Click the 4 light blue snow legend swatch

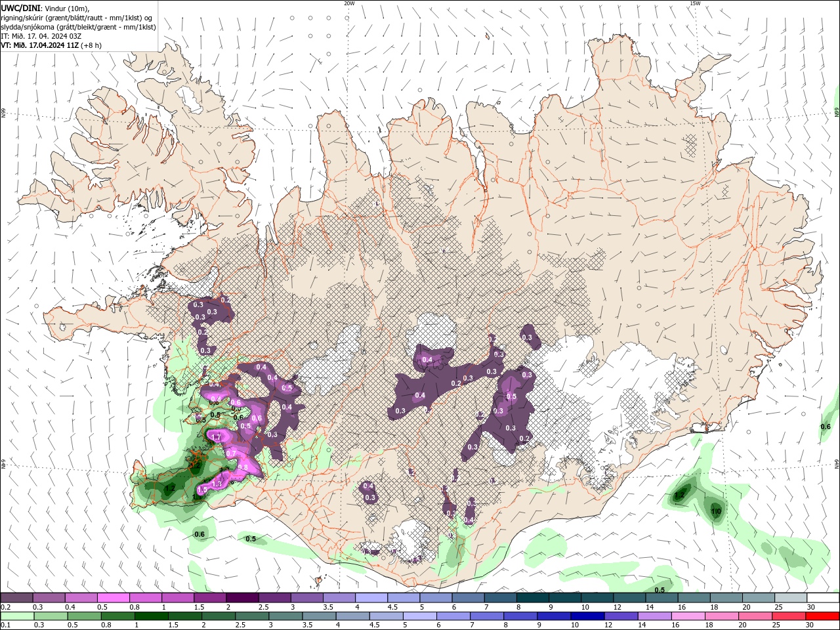pyautogui.click(x=370, y=598)
